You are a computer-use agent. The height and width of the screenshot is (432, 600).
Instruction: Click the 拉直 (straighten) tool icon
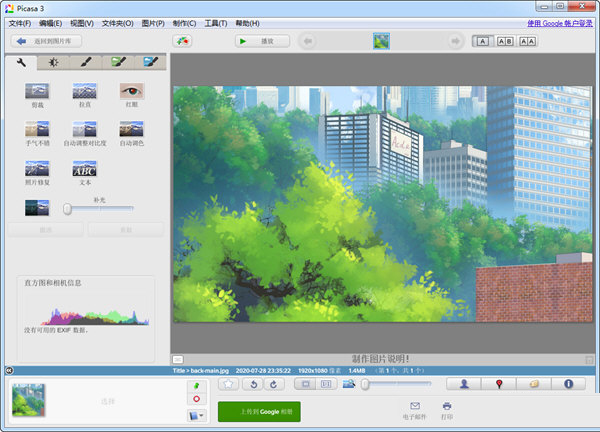coord(84,91)
